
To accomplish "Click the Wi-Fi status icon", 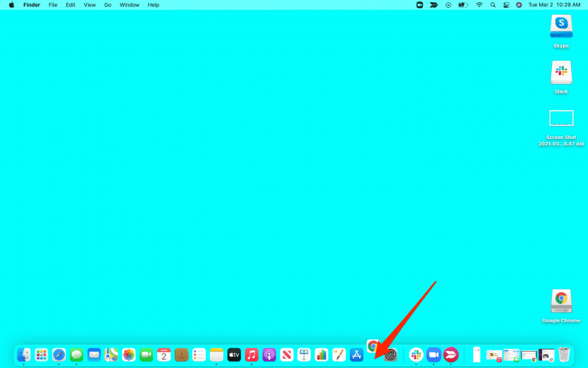I will [x=479, y=5].
